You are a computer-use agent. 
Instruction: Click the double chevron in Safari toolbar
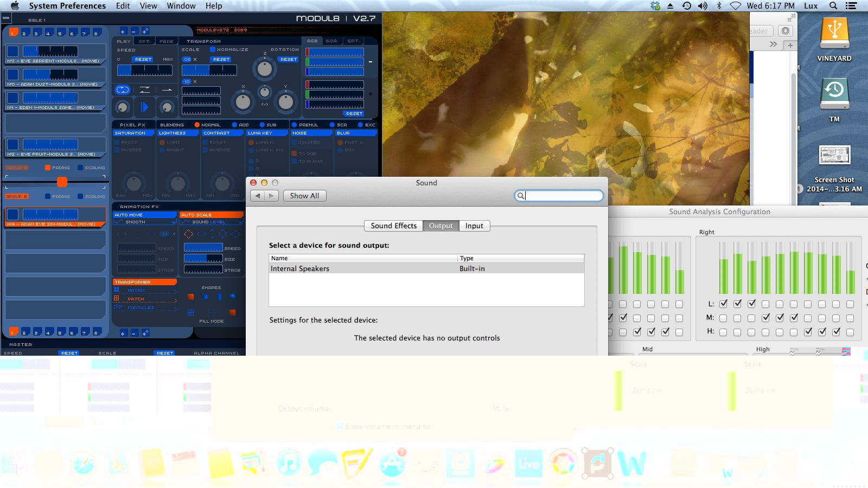(774, 44)
